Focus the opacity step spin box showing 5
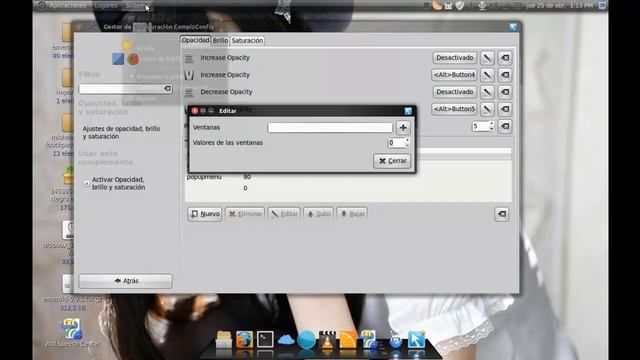Screen dimensions: 640x360 coord(483,127)
